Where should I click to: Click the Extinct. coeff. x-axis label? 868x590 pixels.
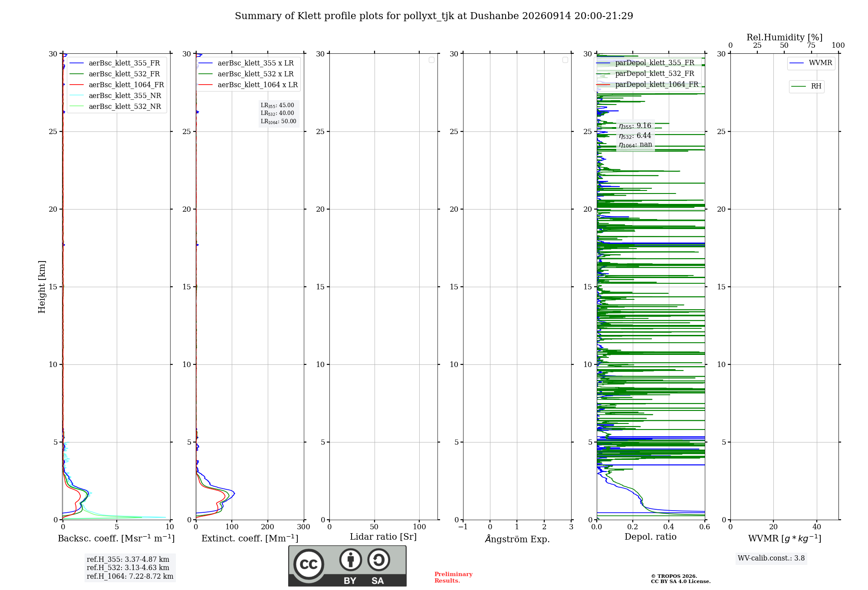250,538
